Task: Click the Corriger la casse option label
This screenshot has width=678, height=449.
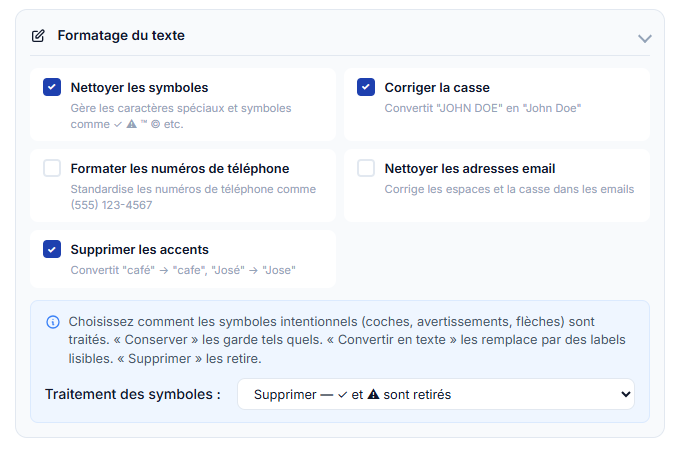Action: click(x=437, y=87)
